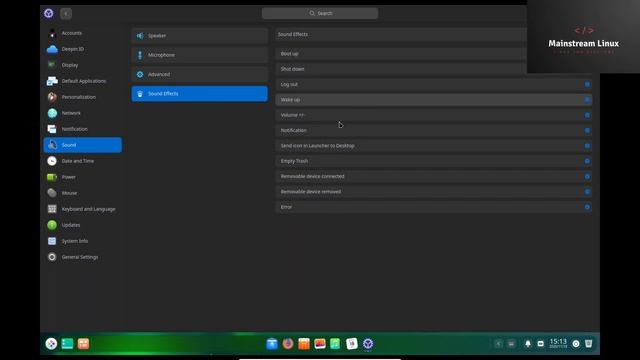Click the Advanced gear icon in the sound list

[x=140, y=74]
